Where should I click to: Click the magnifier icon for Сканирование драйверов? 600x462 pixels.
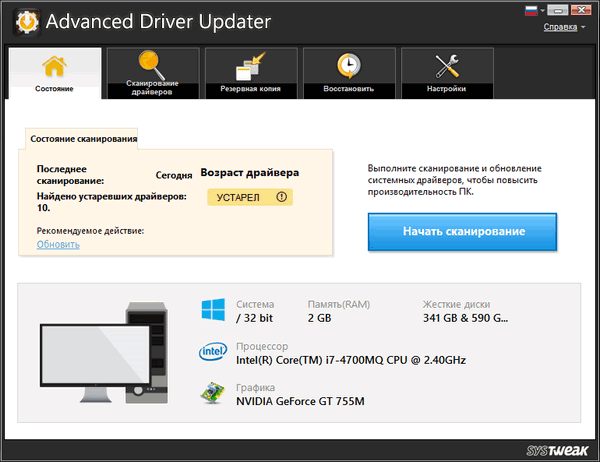click(x=152, y=64)
